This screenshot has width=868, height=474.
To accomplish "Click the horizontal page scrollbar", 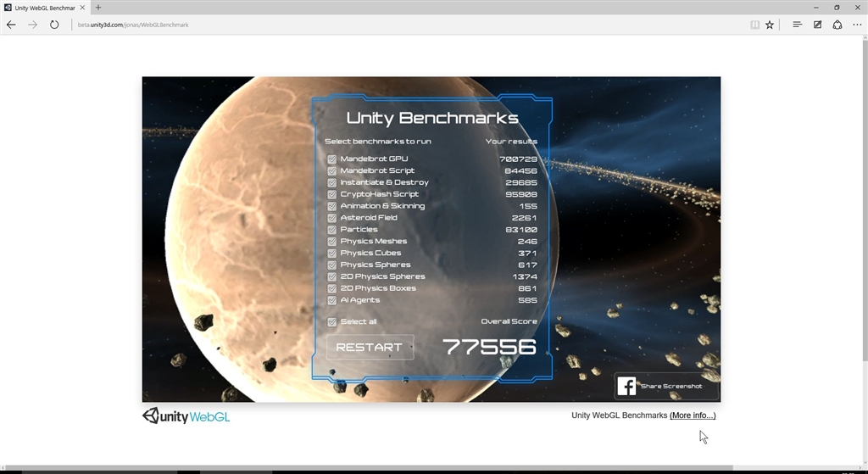I will coord(369,468).
